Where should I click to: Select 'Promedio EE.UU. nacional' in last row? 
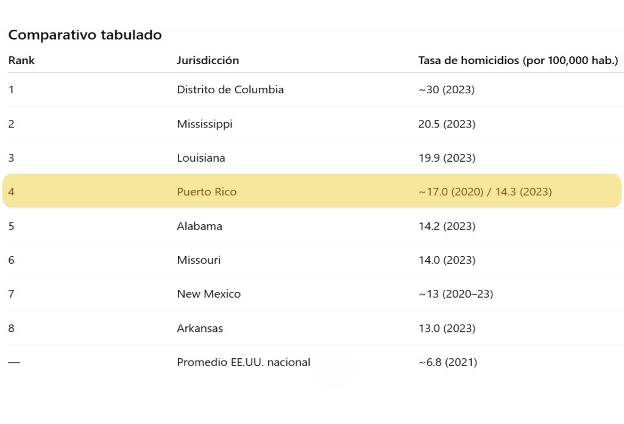pyautogui.click(x=243, y=362)
